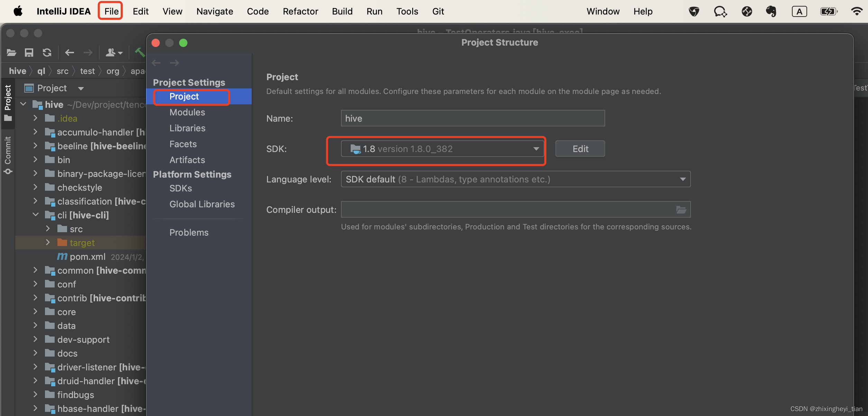Click the Open folder toolbar icon

pos(11,53)
